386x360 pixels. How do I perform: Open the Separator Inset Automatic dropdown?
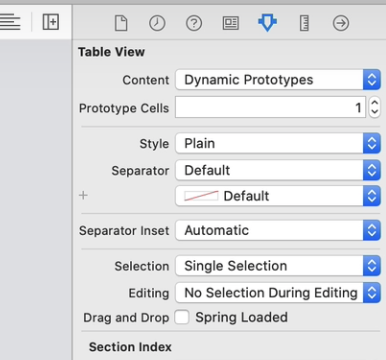[278, 230]
